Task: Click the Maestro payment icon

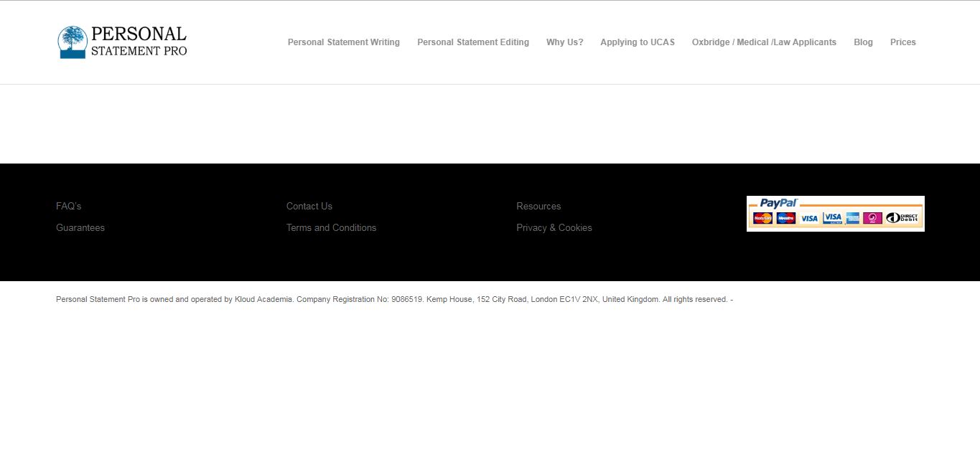Action: pos(786,218)
